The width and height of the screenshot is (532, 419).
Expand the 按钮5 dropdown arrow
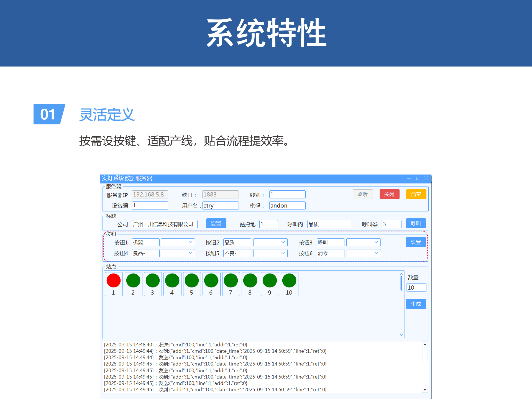[x=283, y=253]
